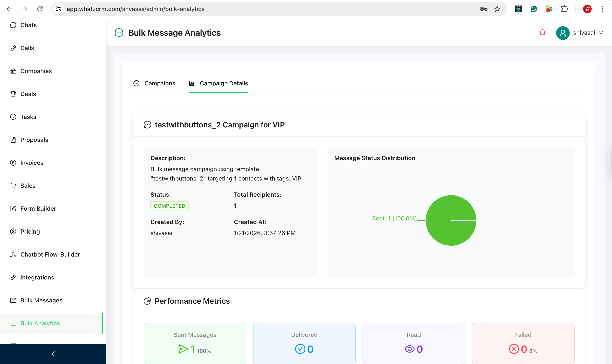Click the bookmark star in address bar
Viewport: 612px width, 364px height.
(497, 9)
